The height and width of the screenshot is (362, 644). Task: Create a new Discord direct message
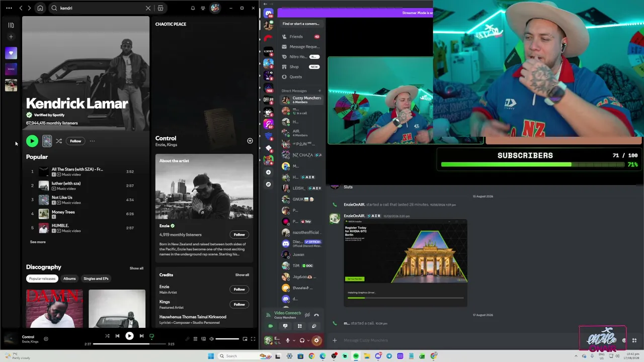(x=319, y=91)
